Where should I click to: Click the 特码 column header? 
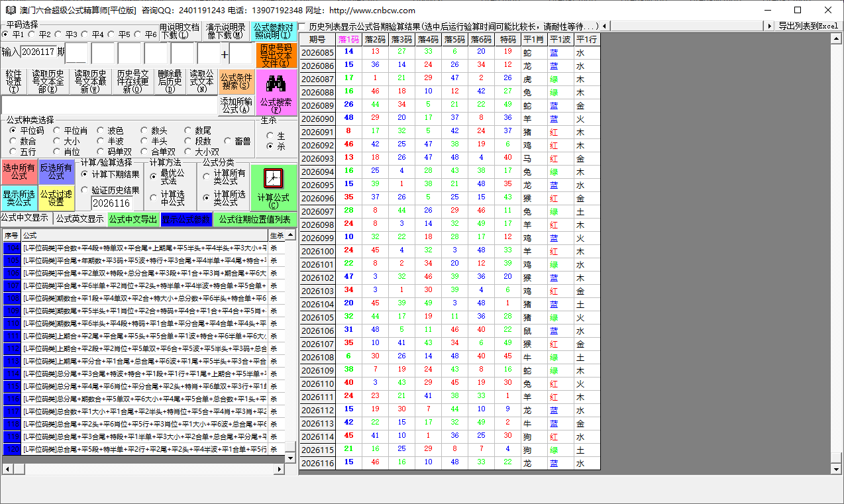pyautogui.click(x=507, y=40)
